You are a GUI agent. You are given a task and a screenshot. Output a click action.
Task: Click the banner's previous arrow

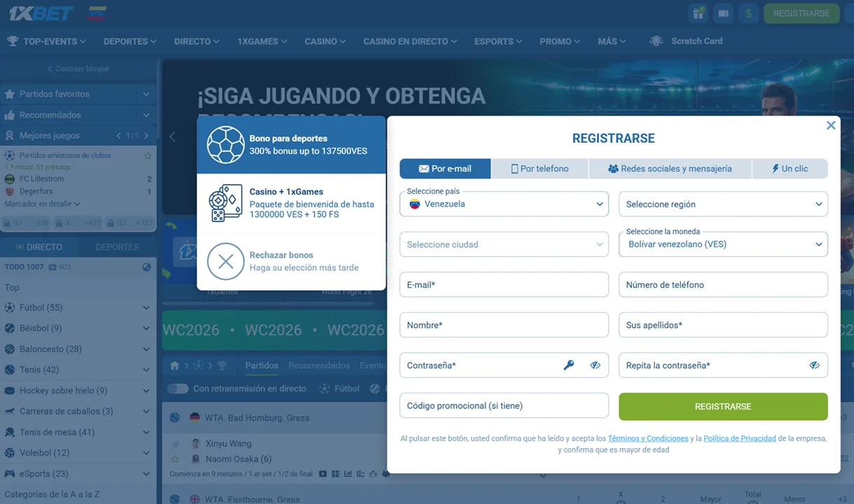(172, 136)
